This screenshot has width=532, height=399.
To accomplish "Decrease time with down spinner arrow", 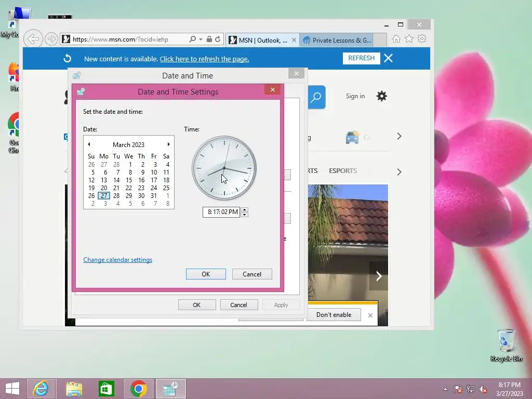I will click(x=244, y=215).
